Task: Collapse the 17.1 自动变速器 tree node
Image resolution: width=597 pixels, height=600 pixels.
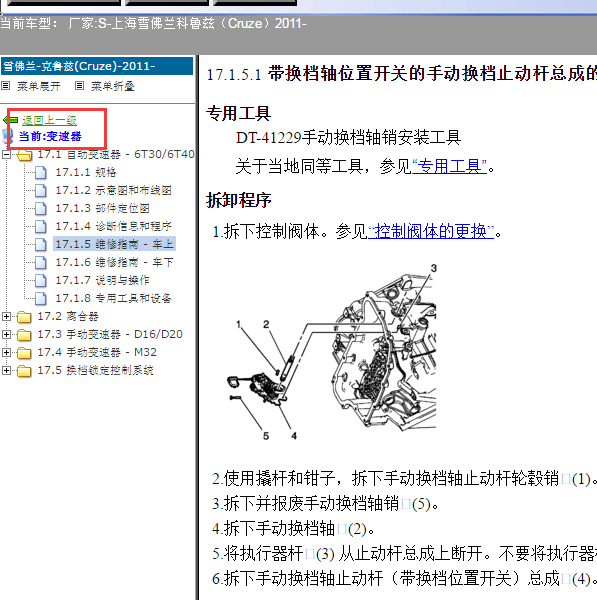Action: tap(6, 155)
